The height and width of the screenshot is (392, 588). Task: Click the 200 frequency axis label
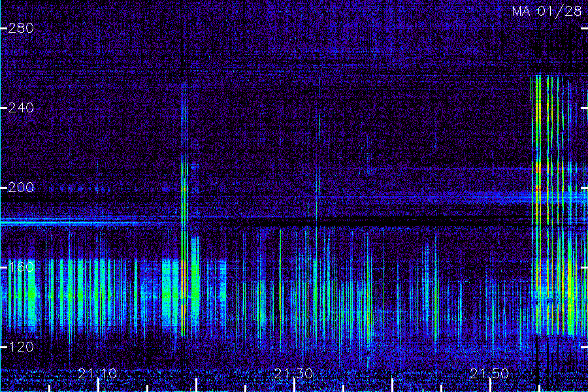[x=21, y=188]
